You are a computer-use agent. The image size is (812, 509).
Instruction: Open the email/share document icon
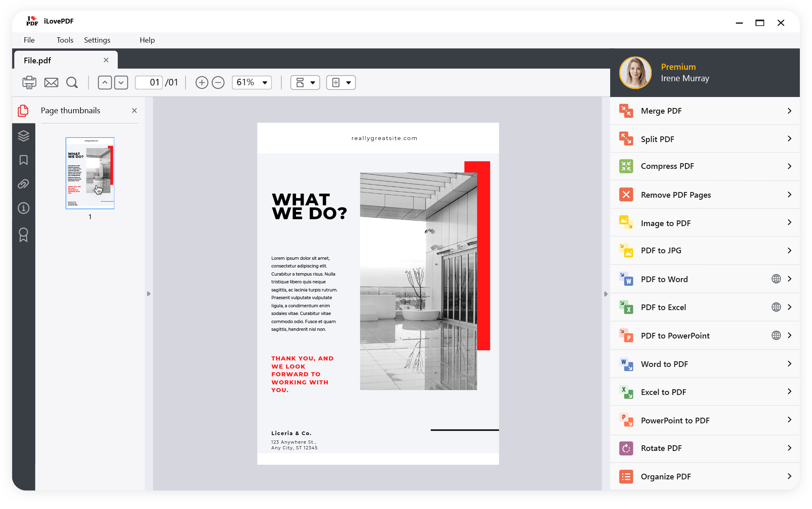point(51,82)
